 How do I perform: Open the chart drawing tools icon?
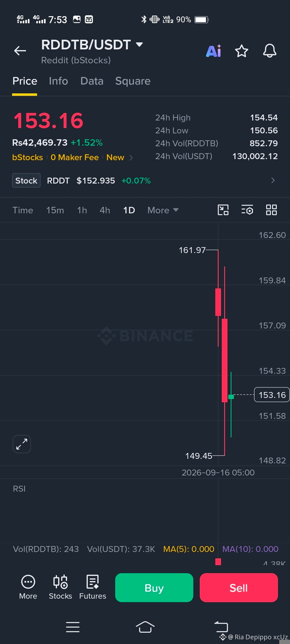[x=223, y=210]
